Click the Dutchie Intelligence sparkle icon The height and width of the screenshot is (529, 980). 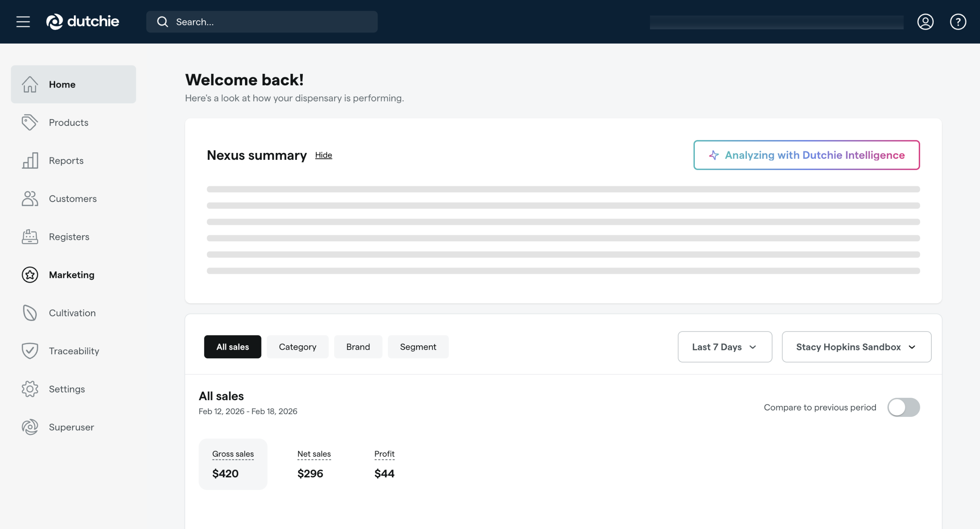click(x=714, y=155)
